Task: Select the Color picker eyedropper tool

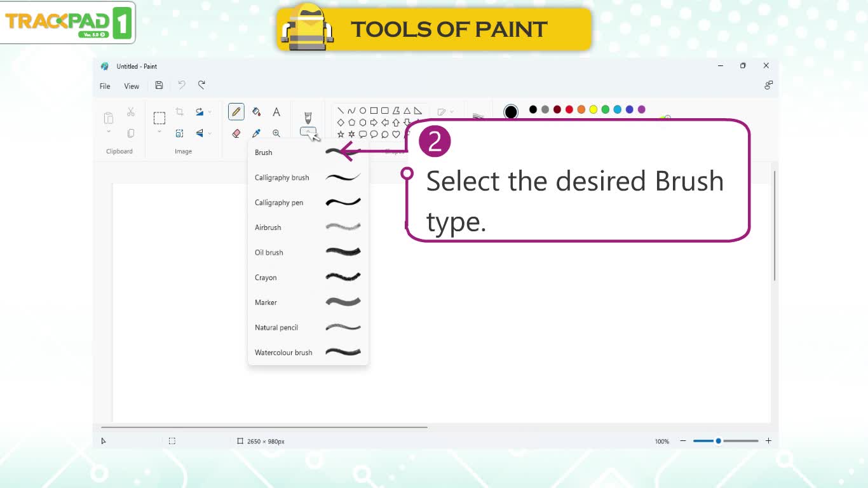Action: [256, 133]
